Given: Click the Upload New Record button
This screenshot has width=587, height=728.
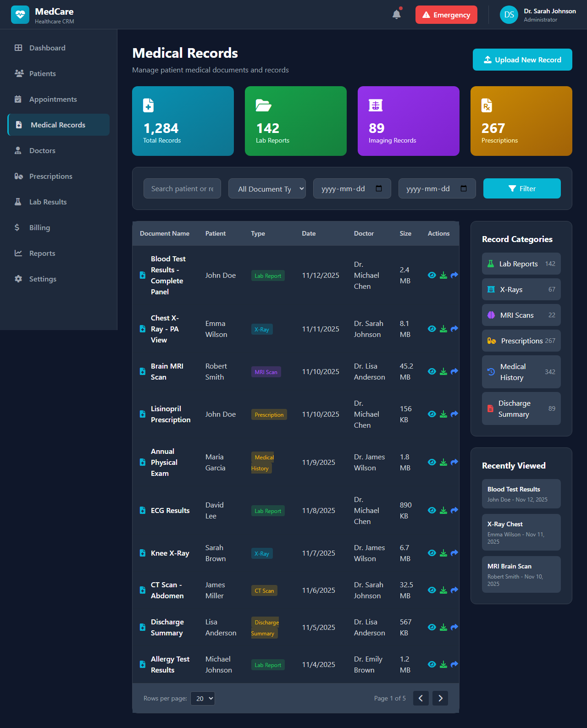Looking at the screenshot, I should coord(522,60).
